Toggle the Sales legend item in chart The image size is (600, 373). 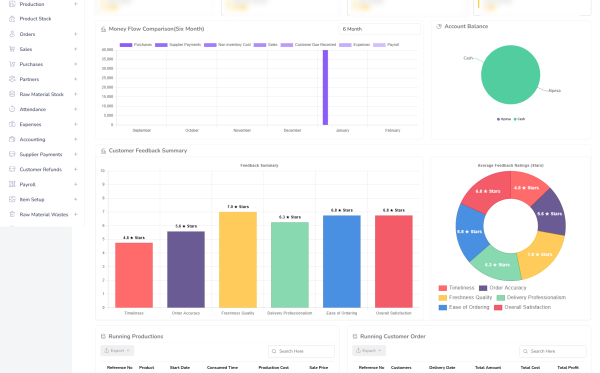click(x=266, y=45)
